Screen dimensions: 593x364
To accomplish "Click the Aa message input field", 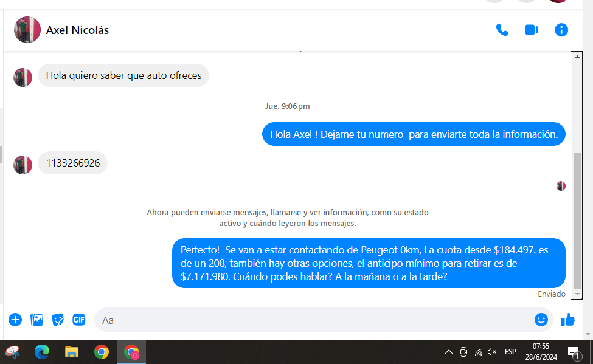I will (x=324, y=320).
